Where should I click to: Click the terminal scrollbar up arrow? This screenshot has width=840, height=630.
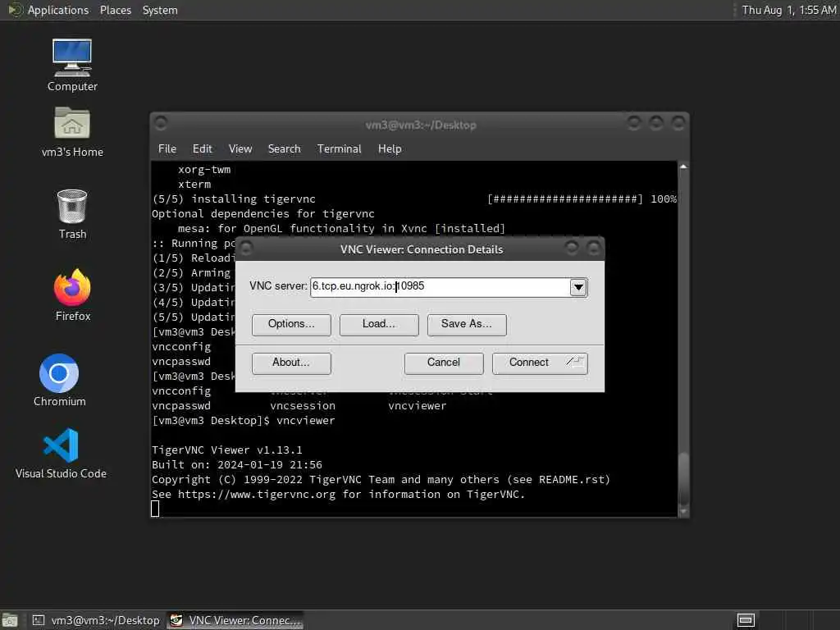point(683,167)
